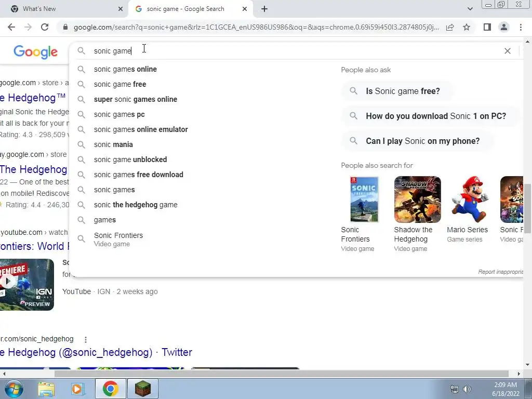Screen dimensions: 532x399
Task: Open the Frontiers: World YouTube result title
Action: pos(35,246)
